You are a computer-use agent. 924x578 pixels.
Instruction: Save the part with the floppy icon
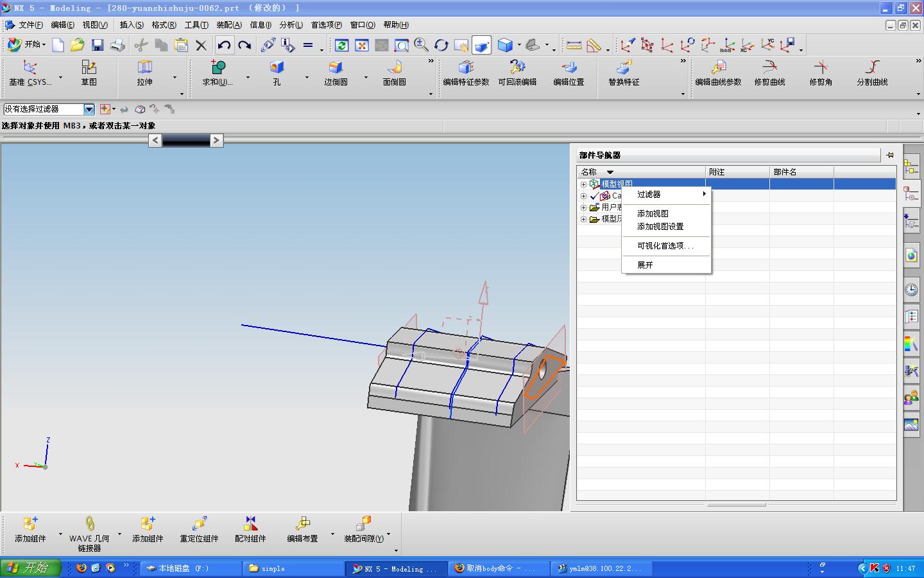click(98, 45)
